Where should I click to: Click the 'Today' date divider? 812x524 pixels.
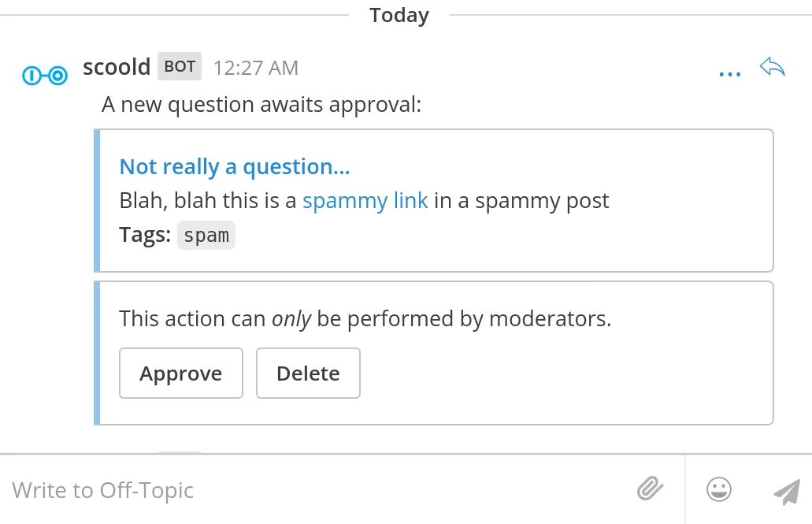point(399,14)
